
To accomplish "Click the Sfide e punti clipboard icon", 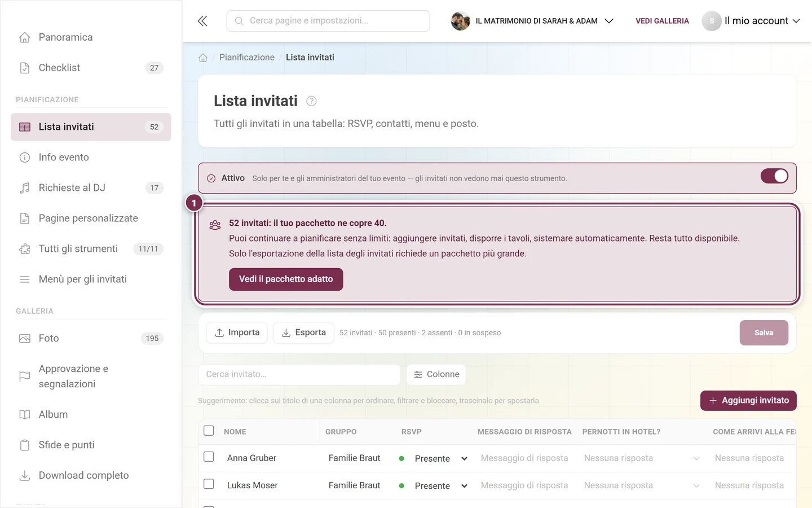I will click(25, 445).
